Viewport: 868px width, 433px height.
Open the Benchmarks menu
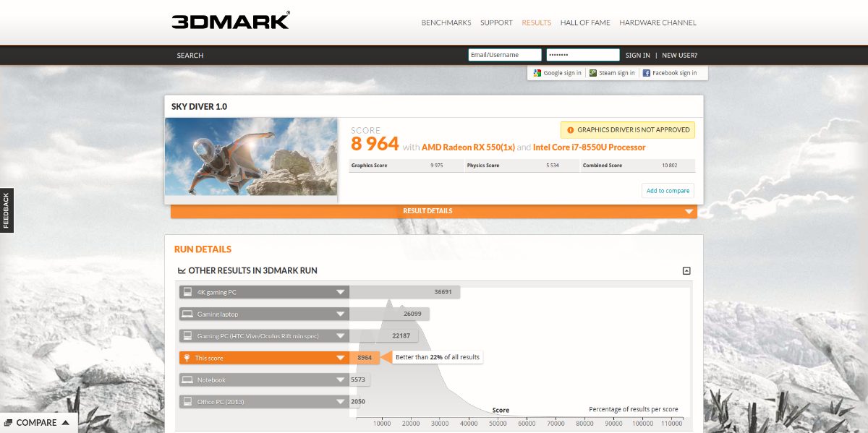446,22
